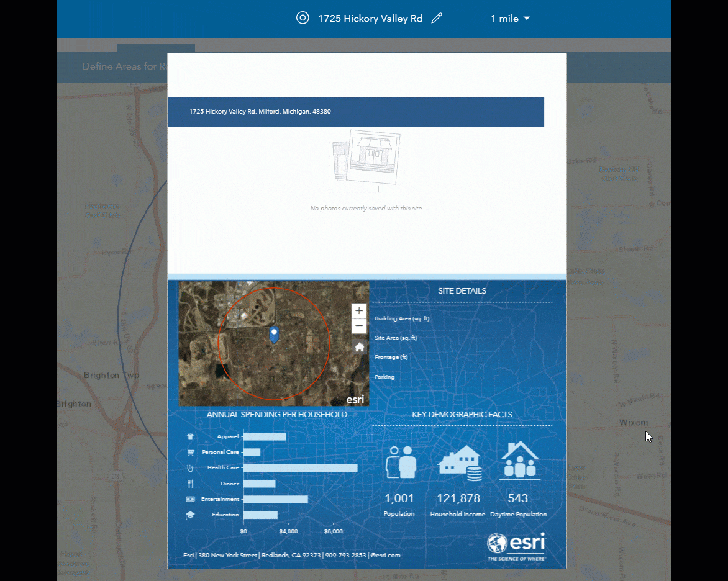Select the Education graduation cap icon
This screenshot has height=581, width=728.
(x=191, y=515)
